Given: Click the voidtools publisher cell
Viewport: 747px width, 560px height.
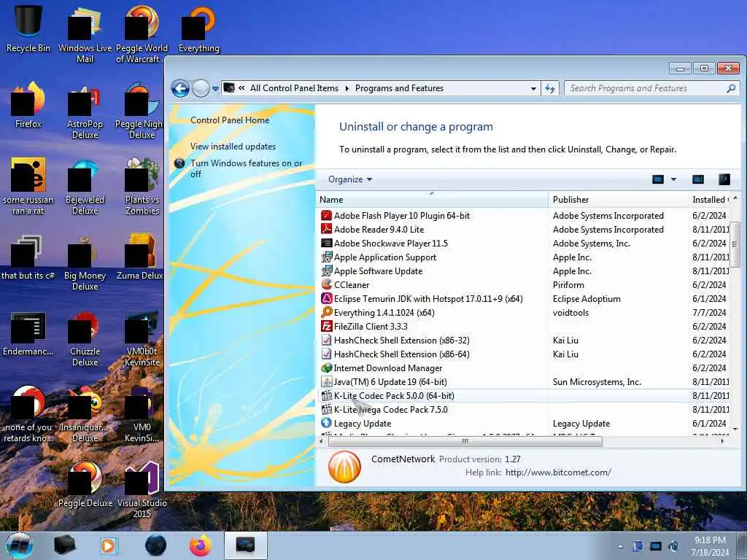Looking at the screenshot, I should click(x=570, y=313).
